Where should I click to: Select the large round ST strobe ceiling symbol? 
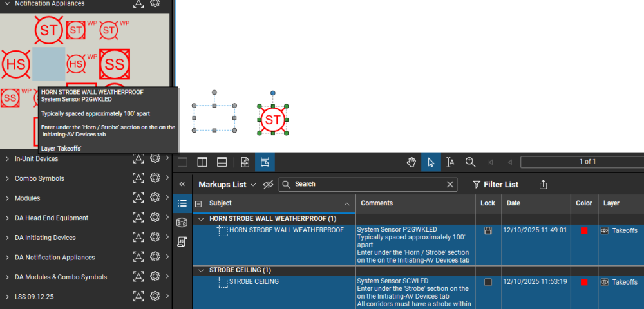pyautogui.click(x=49, y=30)
